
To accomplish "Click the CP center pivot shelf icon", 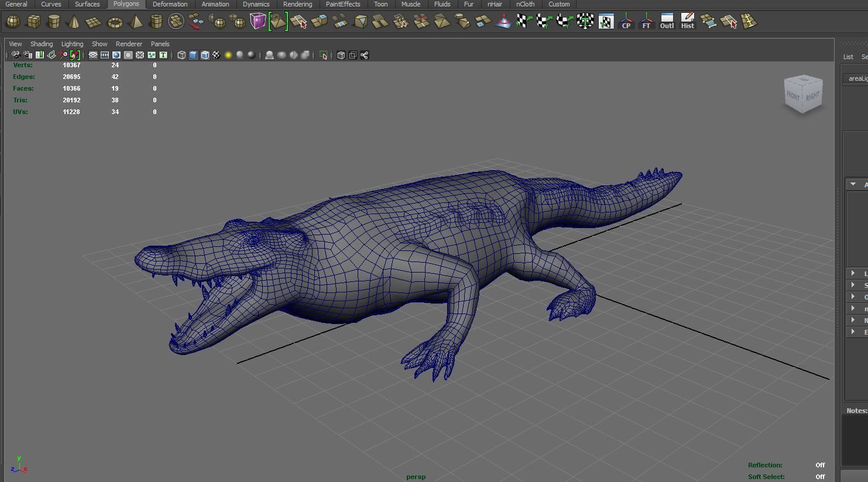I will coord(626,22).
